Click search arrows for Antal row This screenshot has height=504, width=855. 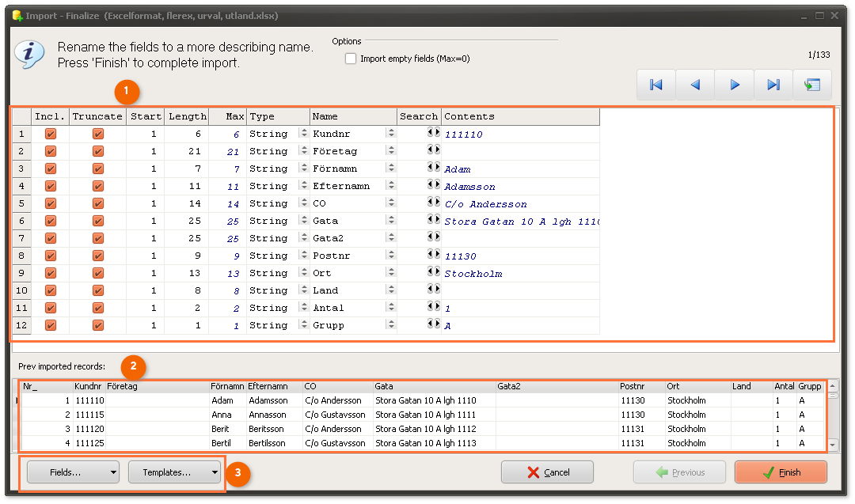434,307
